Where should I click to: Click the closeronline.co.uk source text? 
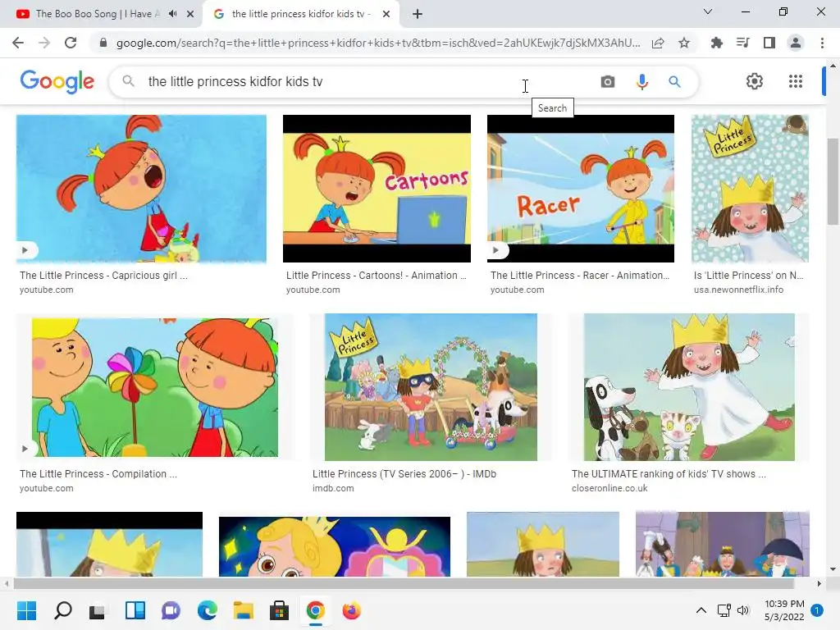609,489
